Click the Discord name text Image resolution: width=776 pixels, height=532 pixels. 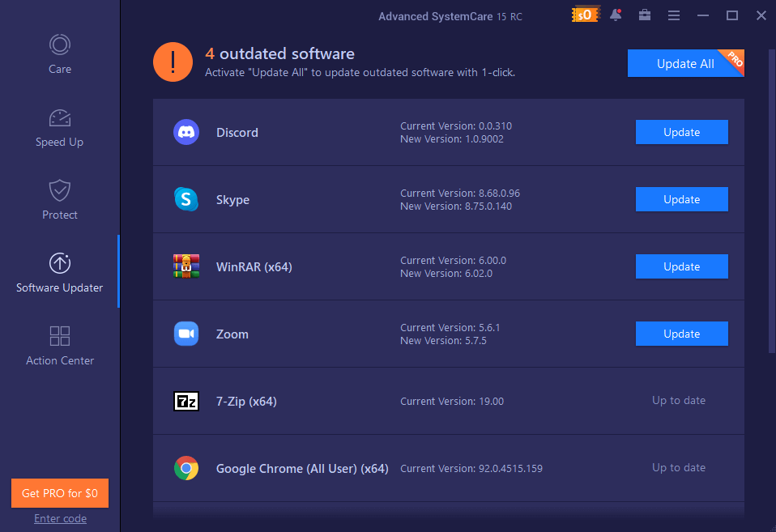pos(237,133)
